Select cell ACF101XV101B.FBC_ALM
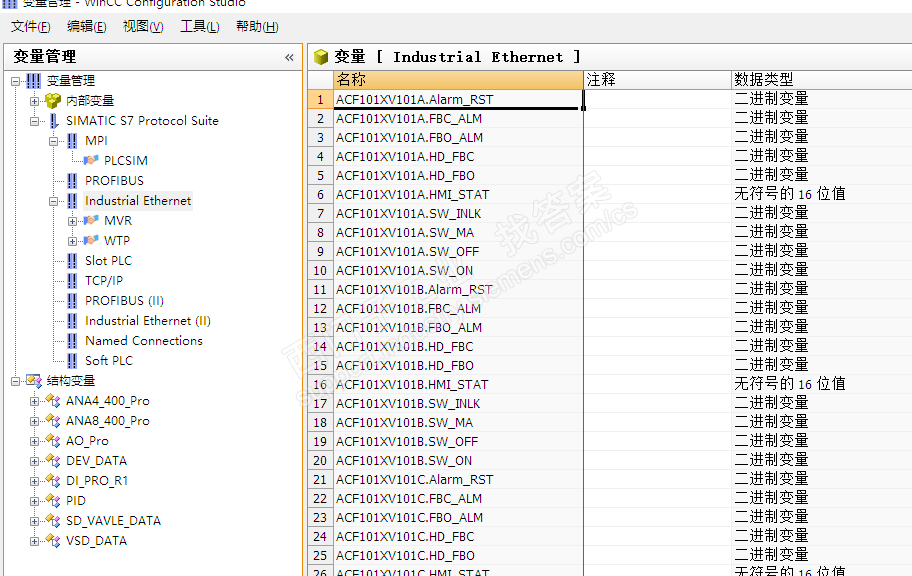 [x=458, y=308]
